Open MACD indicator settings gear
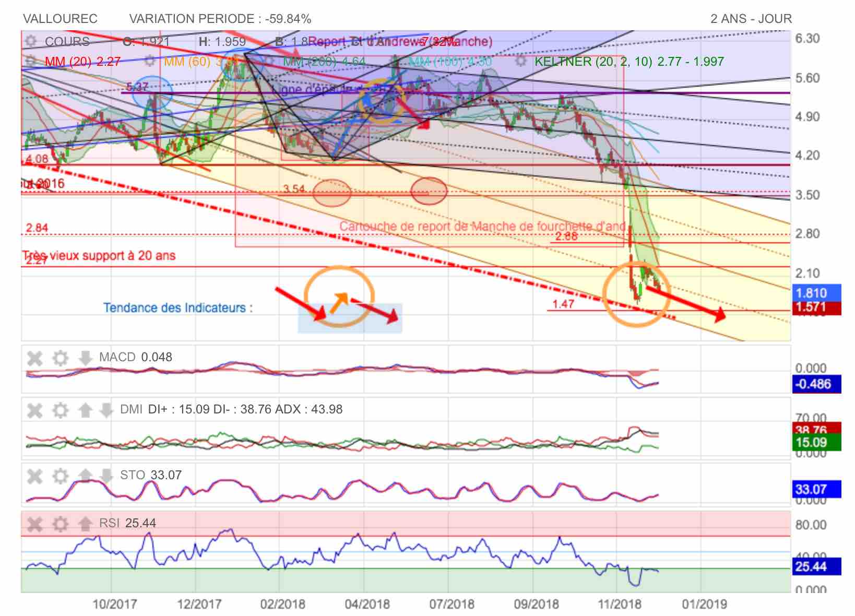Screen dimensions: 855x616 [61, 358]
